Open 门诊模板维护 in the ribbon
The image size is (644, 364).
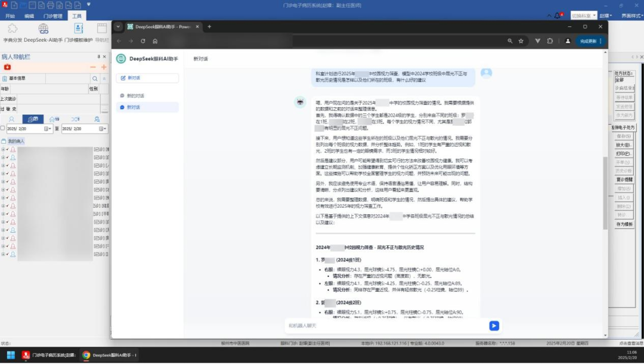coord(79,33)
